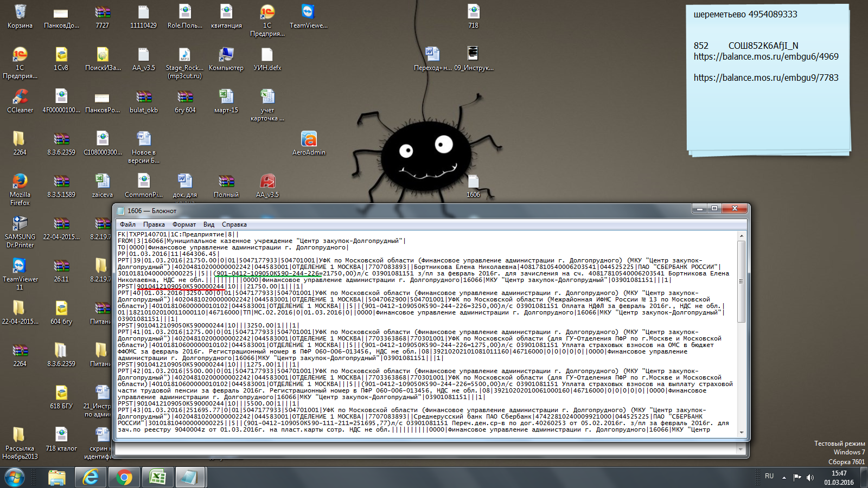Click the volume speaker icon in tray

(810, 477)
